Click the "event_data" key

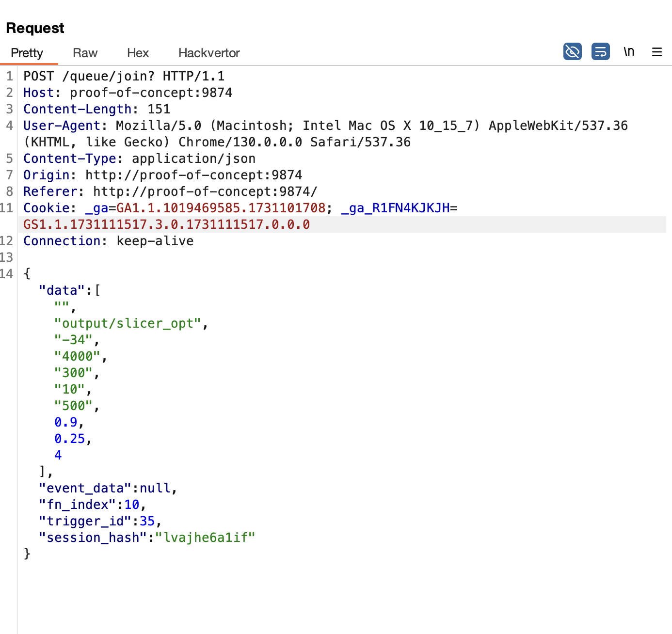pyautogui.click(x=85, y=488)
